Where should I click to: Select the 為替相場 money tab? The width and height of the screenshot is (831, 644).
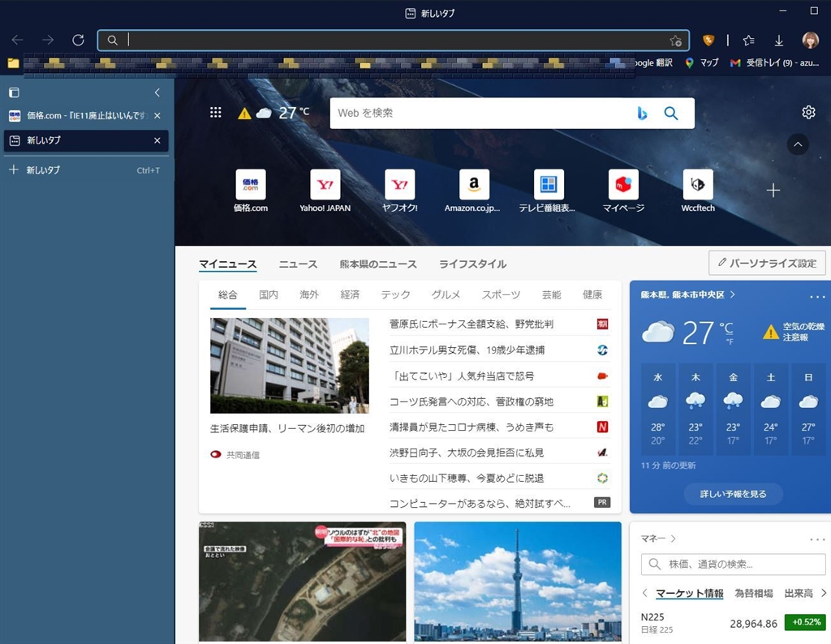point(753,593)
